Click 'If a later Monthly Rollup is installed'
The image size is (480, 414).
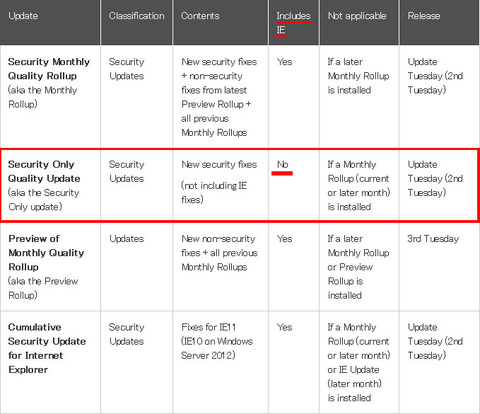[x=358, y=76]
